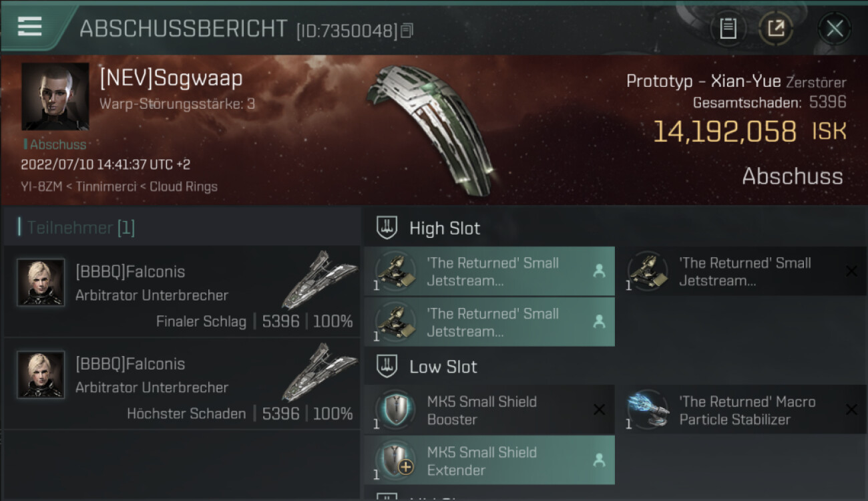This screenshot has height=501, width=868.
Task: Open Falconis portrait in Finaler Schlag row
Action: pos(41,283)
